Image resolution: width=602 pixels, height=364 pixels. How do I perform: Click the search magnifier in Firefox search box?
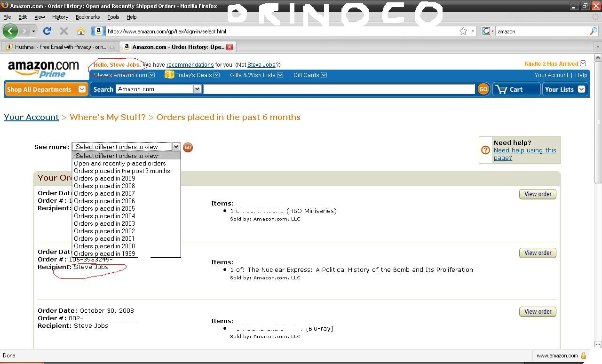point(594,31)
